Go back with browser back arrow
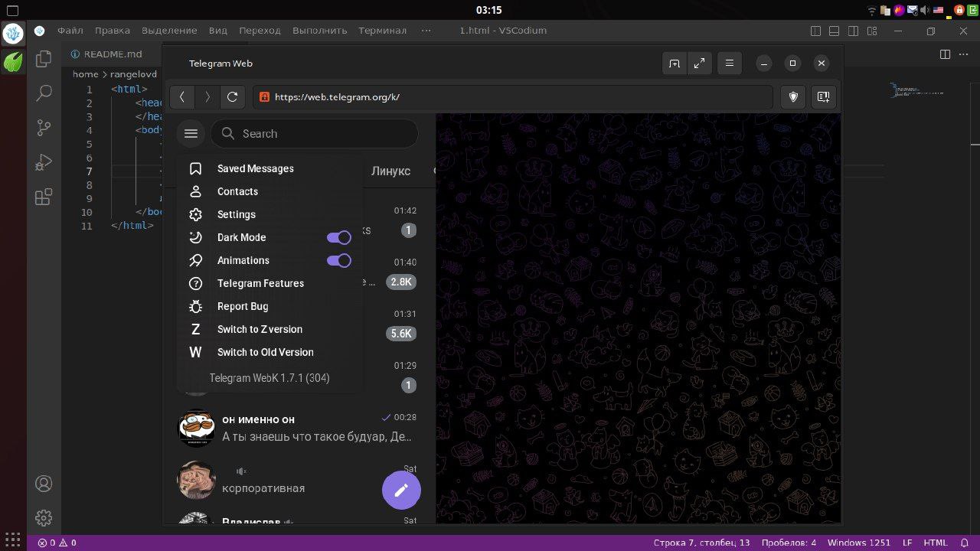Screen dimensions: 980x551 pos(181,97)
